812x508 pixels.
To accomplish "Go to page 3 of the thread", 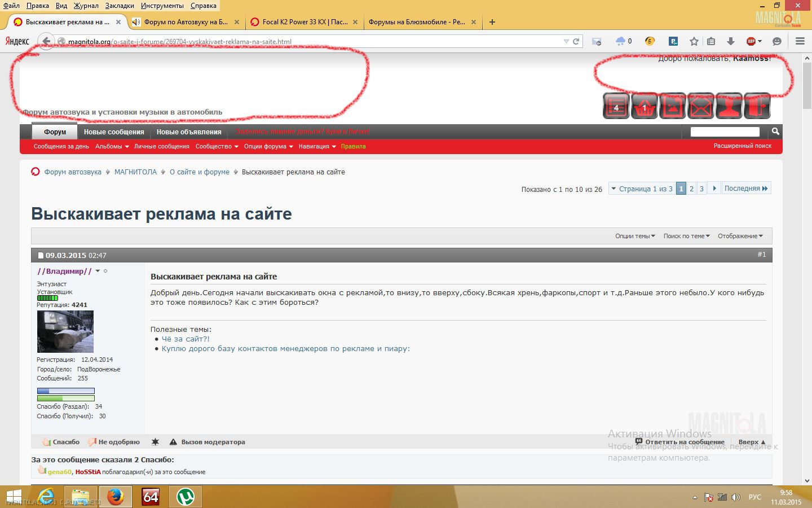I will click(x=701, y=189).
